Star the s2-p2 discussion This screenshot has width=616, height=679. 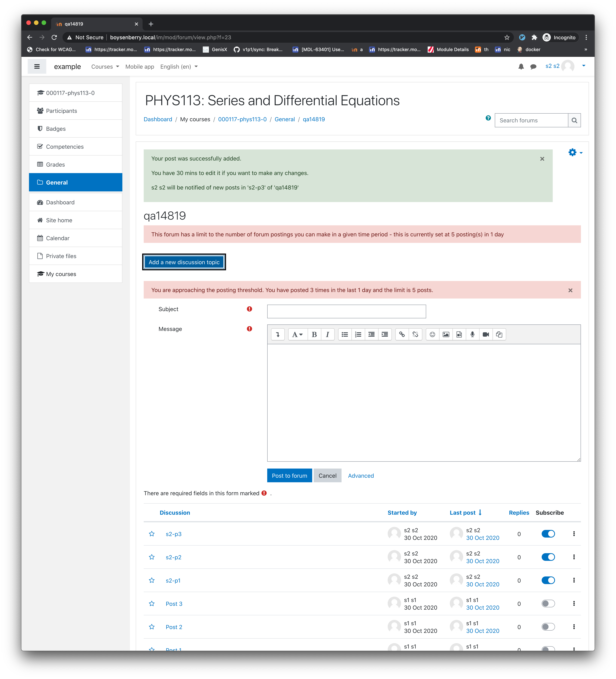tap(152, 557)
